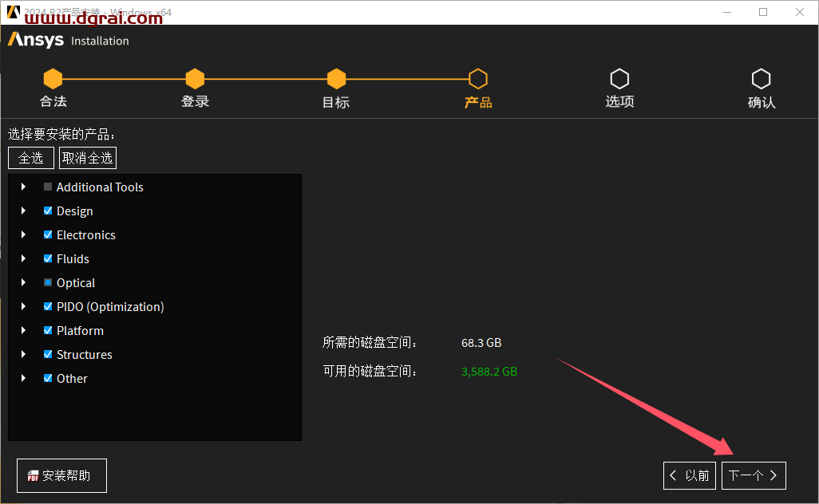Select the Structures product label
The image size is (819, 504).
pyautogui.click(x=84, y=355)
